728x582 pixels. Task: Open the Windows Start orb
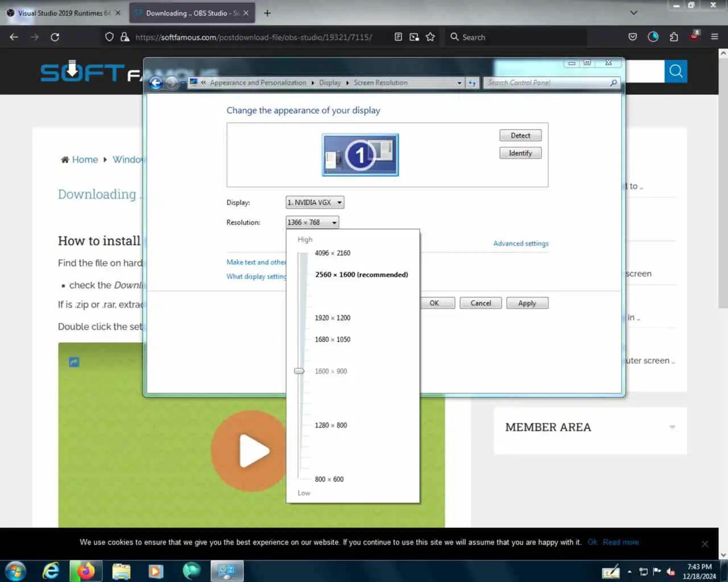coord(15,571)
